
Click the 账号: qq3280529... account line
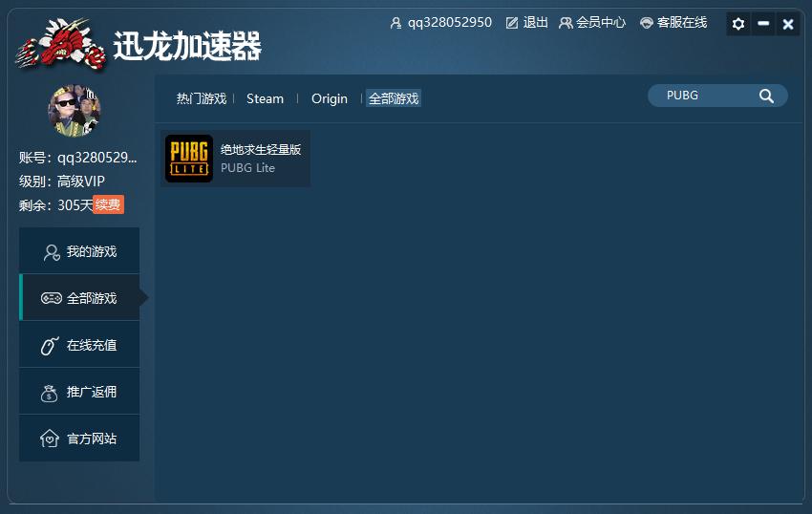pos(78,158)
